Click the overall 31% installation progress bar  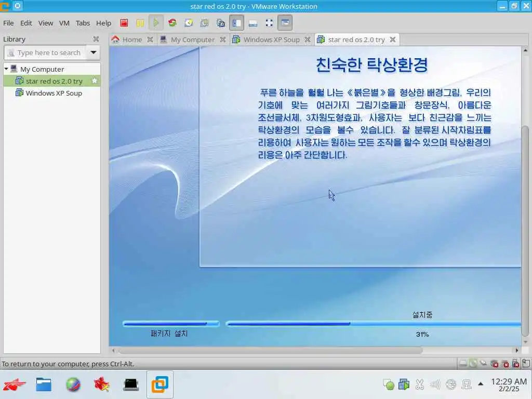373,324
